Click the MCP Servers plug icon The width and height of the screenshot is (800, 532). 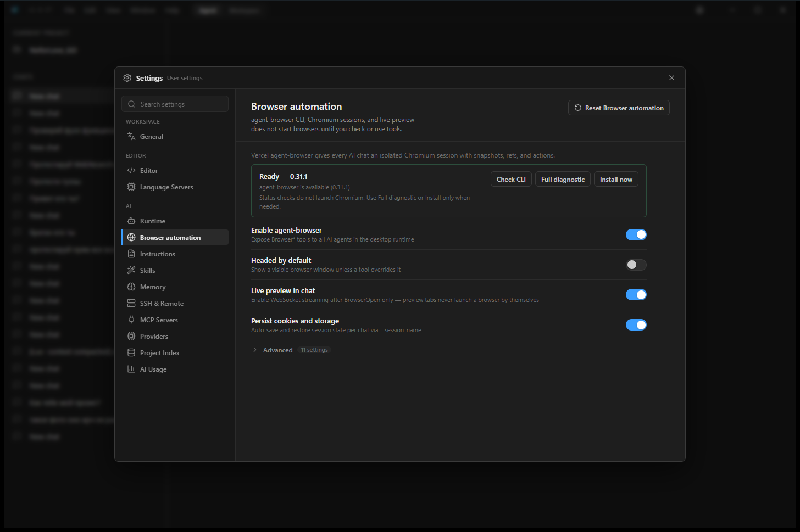click(131, 320)
